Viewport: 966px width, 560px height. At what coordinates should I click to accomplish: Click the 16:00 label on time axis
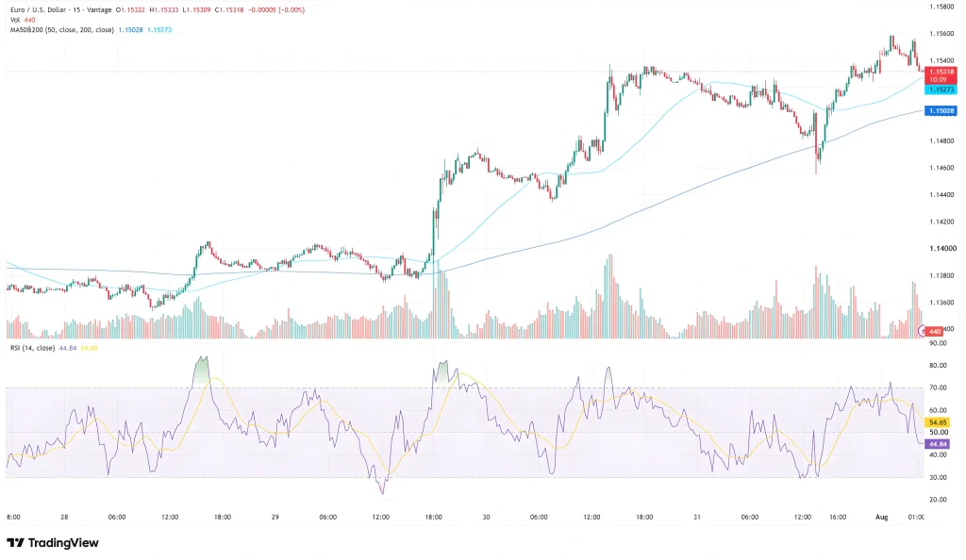(838, 517)
